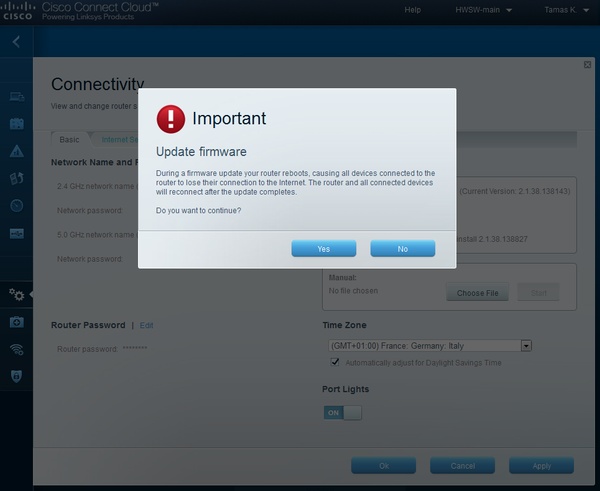Viewport: 600px width, 491px height.
Task: Open Connectivity gears icon
Action: pyautogui.click(x=16, y=294)
